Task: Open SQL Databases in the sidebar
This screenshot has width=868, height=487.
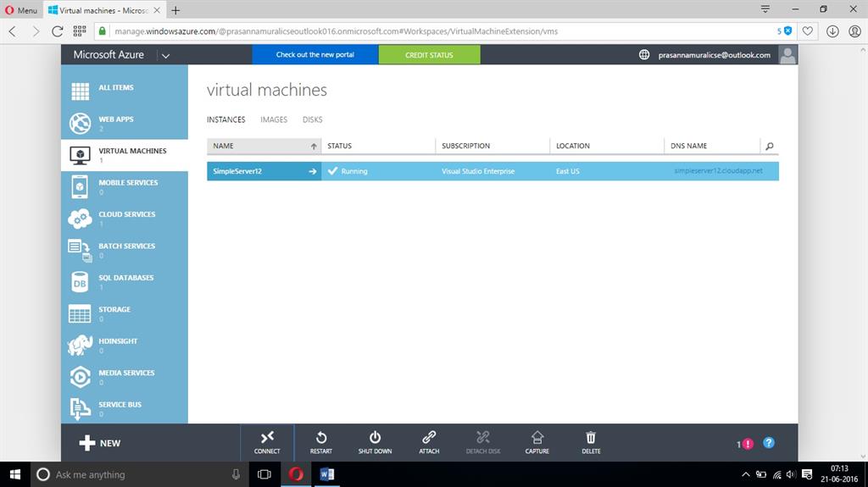Action: click(x=125, y=282)
